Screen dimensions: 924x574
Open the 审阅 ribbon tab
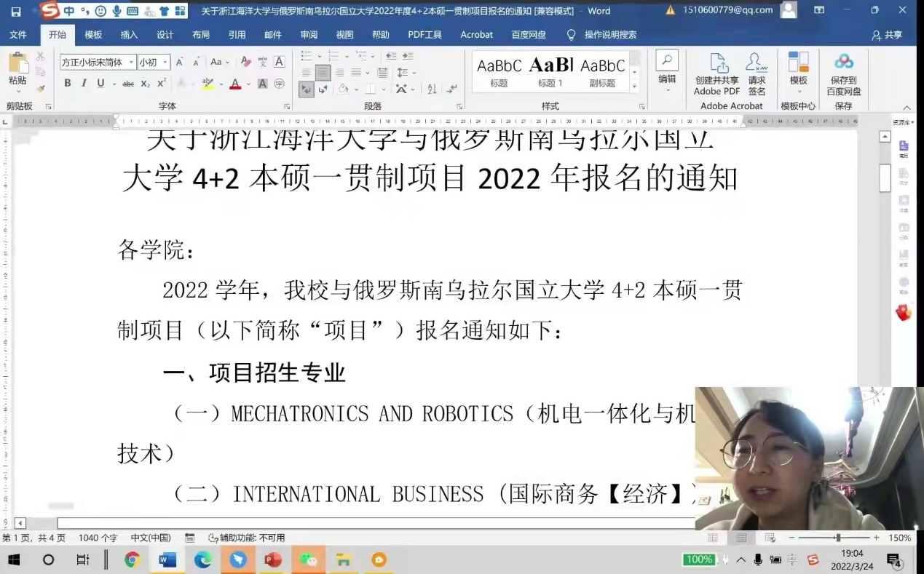309,35
